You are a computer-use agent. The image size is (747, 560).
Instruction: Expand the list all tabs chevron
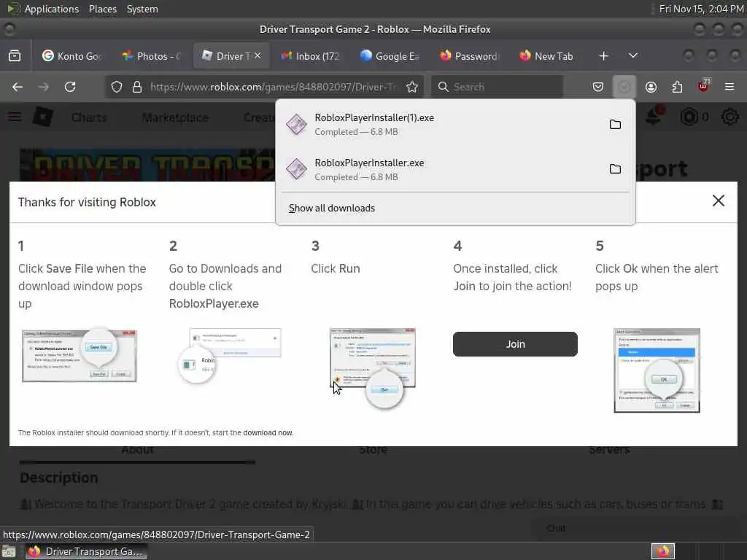pyautogui.click(x=632, y=55)
